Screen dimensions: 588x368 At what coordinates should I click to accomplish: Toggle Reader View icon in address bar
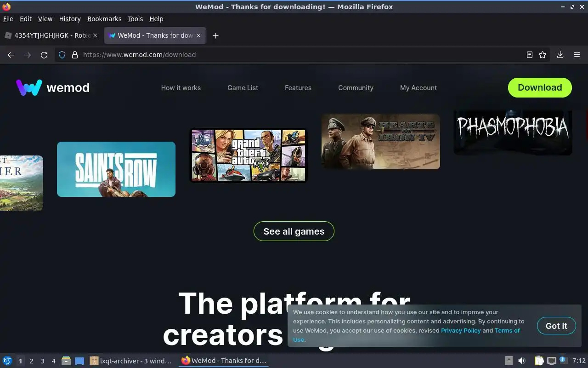(530, 55)
